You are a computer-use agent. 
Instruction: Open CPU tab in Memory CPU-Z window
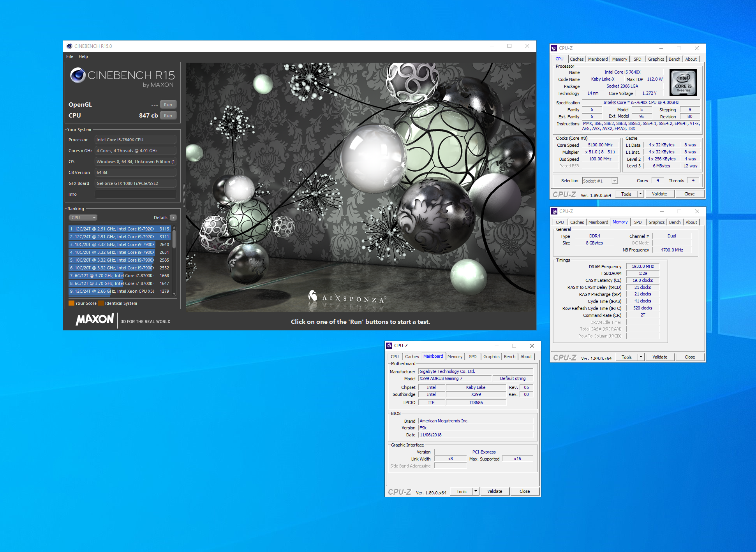[560, 222]
